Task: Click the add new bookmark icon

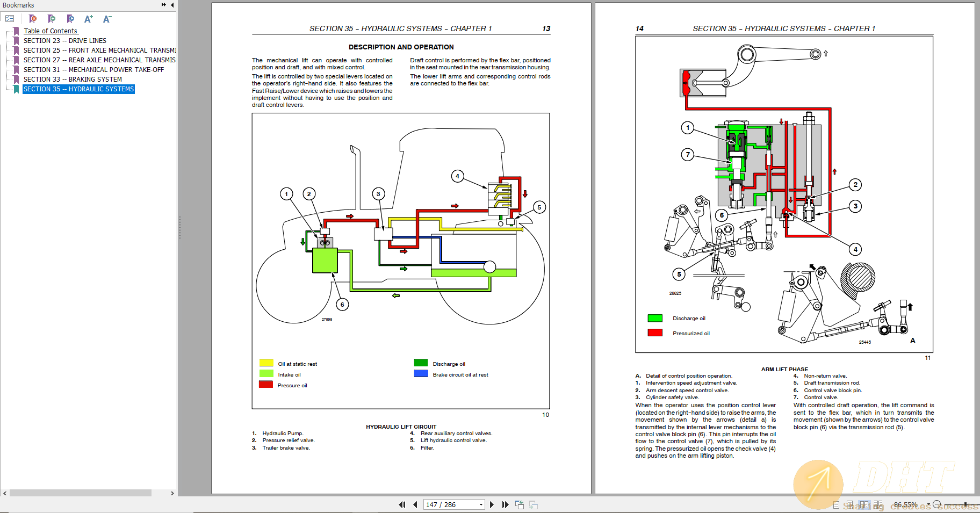Action: tap(52, 19)
